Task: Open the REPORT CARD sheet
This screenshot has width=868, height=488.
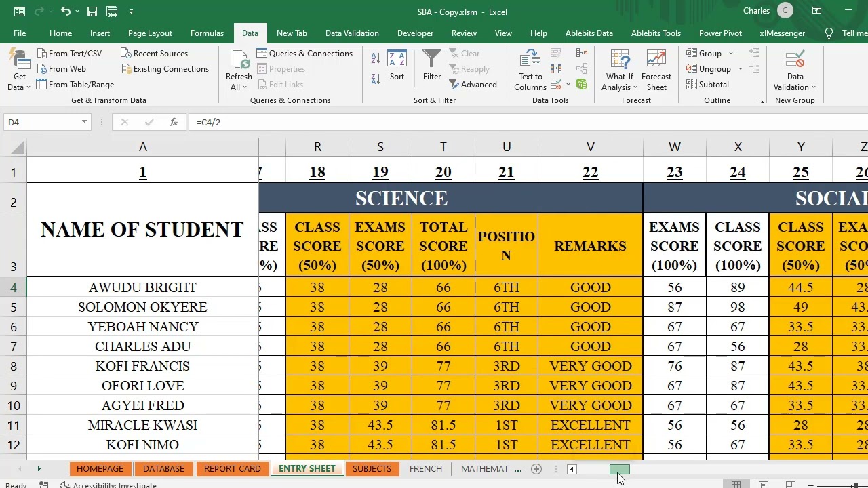Action: coord(232,469)
